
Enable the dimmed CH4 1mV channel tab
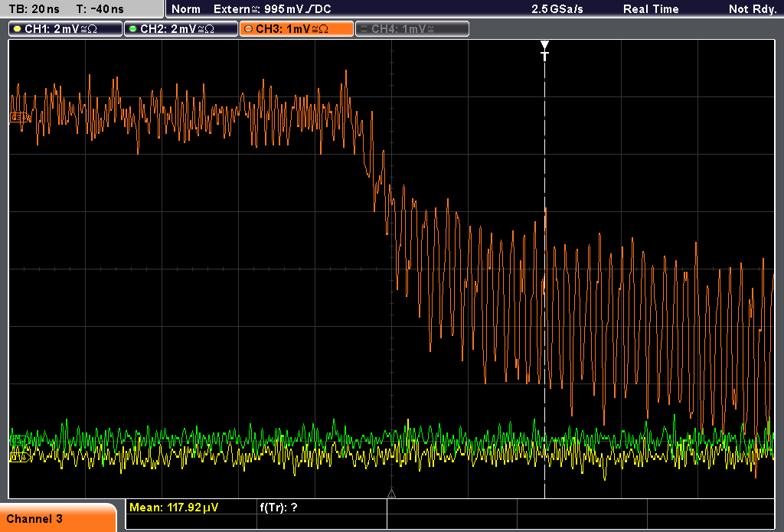412,29
